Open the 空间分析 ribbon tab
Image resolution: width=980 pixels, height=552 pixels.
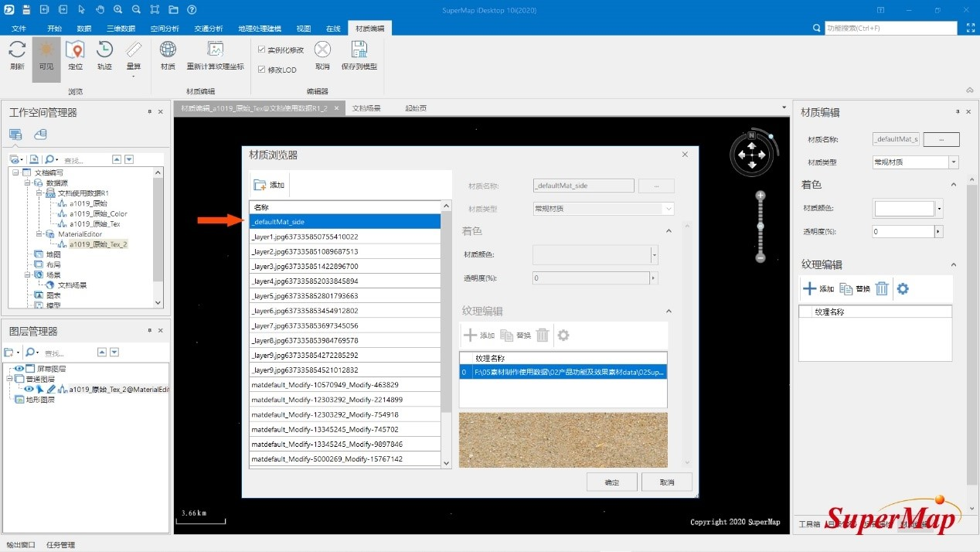pyautogui.click(x=164, y=29)
